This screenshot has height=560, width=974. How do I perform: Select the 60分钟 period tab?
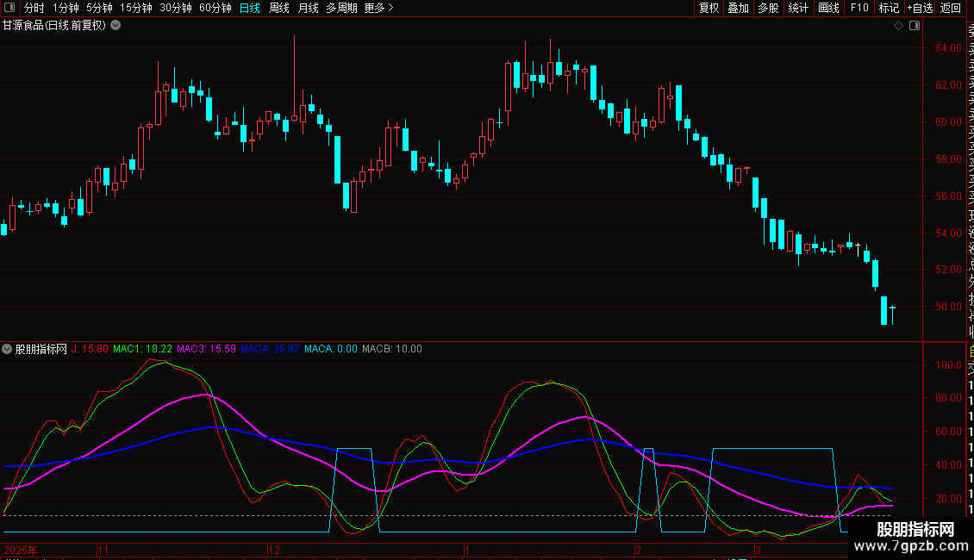215,8
